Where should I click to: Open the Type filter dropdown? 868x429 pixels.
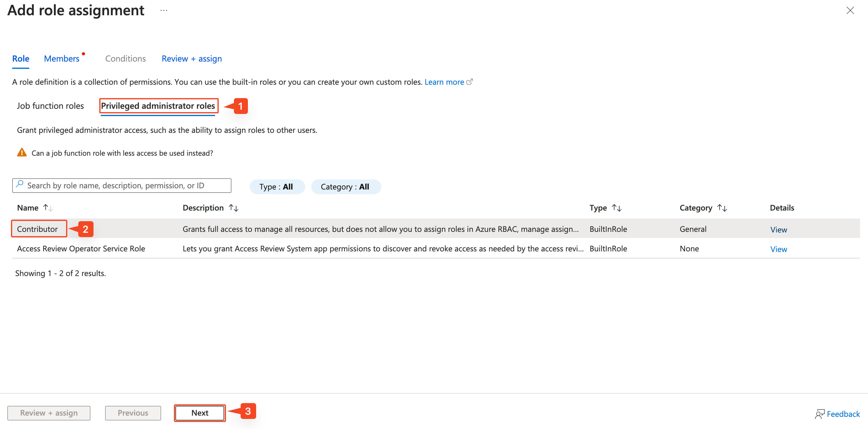coord(277,187)
